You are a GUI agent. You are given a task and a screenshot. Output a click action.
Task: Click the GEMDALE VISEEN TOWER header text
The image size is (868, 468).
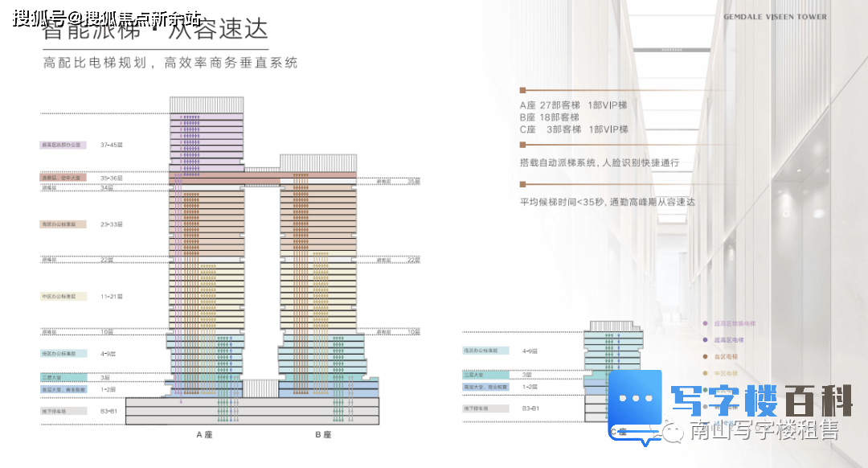coord(775,17)
